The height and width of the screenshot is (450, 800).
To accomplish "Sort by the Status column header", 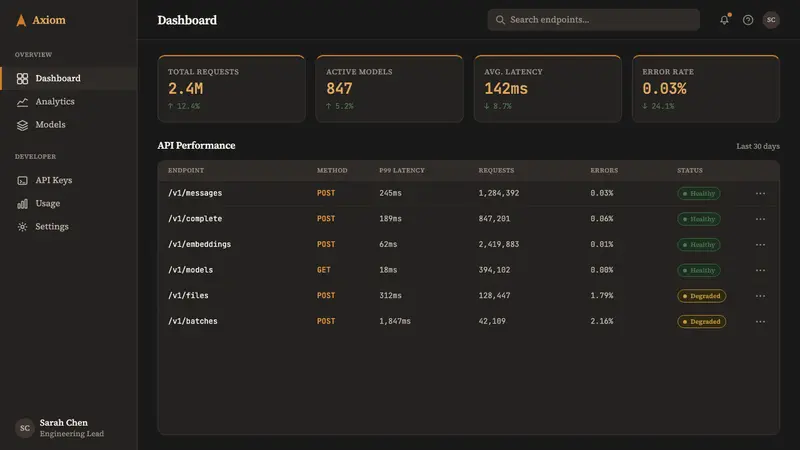I will pos(690,170).
